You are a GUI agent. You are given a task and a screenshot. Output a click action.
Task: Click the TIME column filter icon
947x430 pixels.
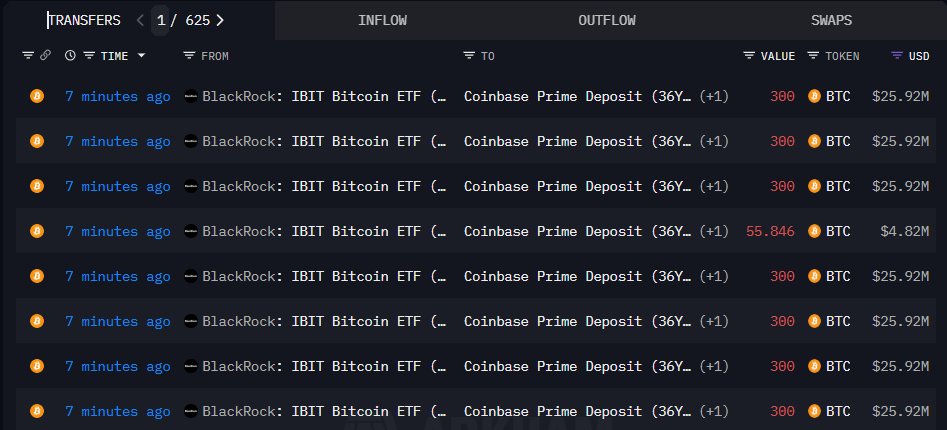click(x=89, y=56)
